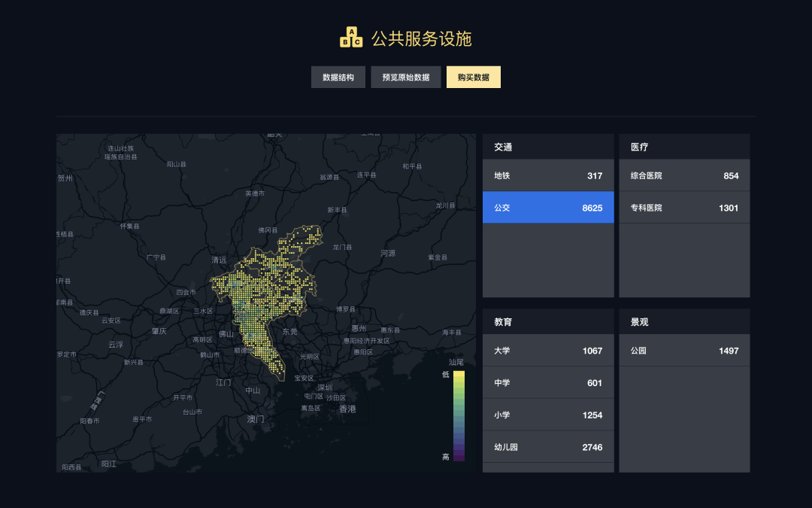The image size is (812, 508).
Task: Click the 澳门 label on the map
Action: [256, 419]
